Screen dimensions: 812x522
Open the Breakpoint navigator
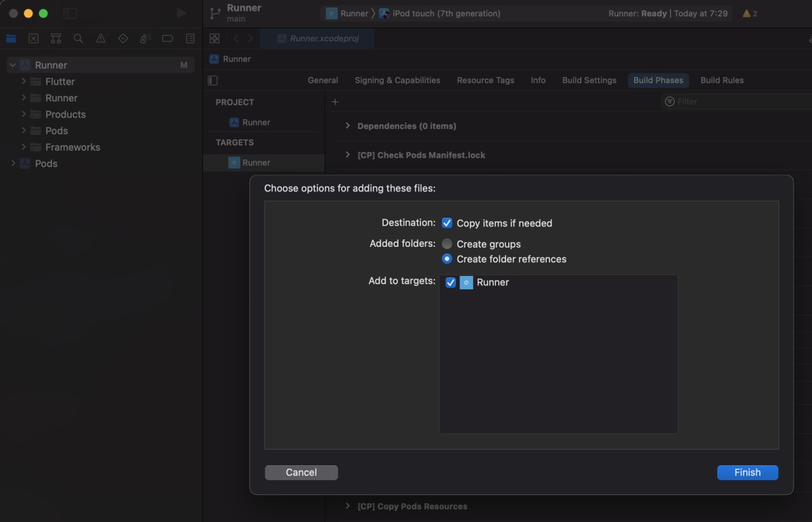pos(167,39)
